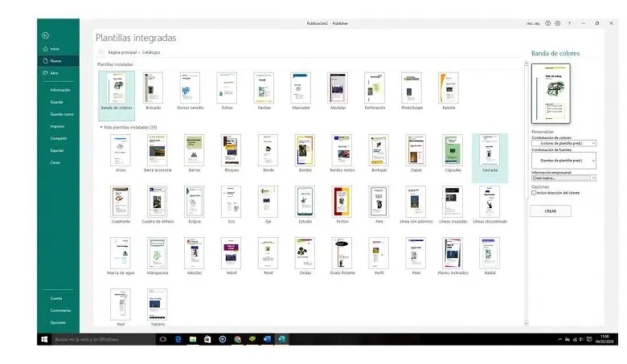Image resolution: width=627 pixels, height=364 pixels.
Task: Pick the Marquesina template
Action: (x=157, y=256)
